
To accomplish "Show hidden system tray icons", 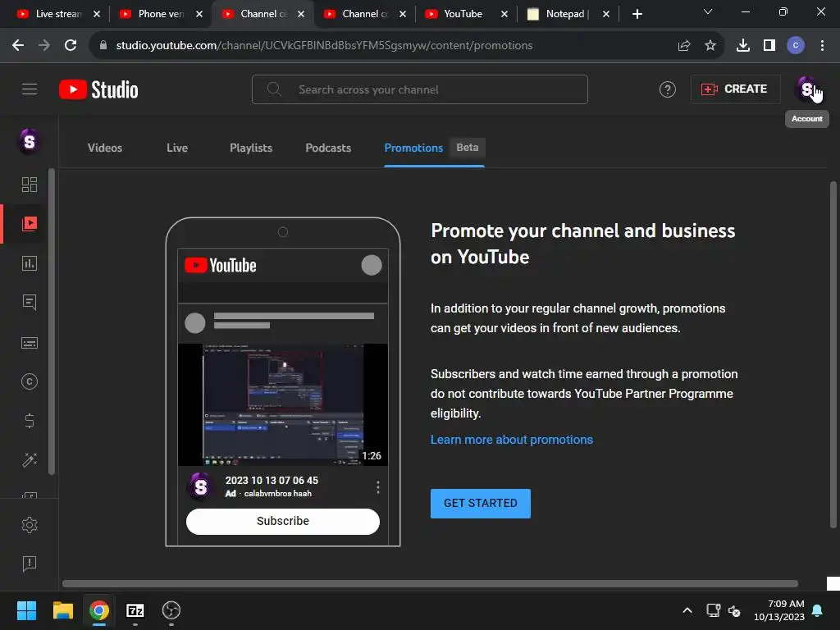I will pyautogui.click(x=687, y=610).
